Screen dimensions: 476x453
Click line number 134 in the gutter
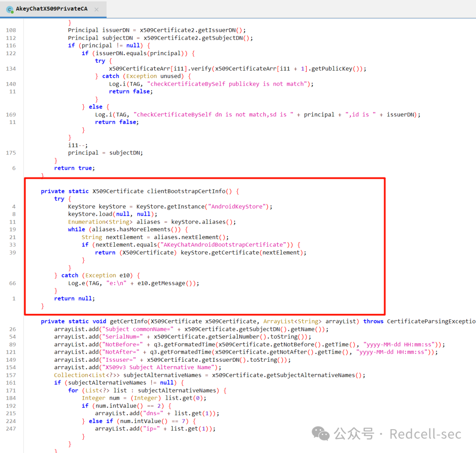click(11, 68)
